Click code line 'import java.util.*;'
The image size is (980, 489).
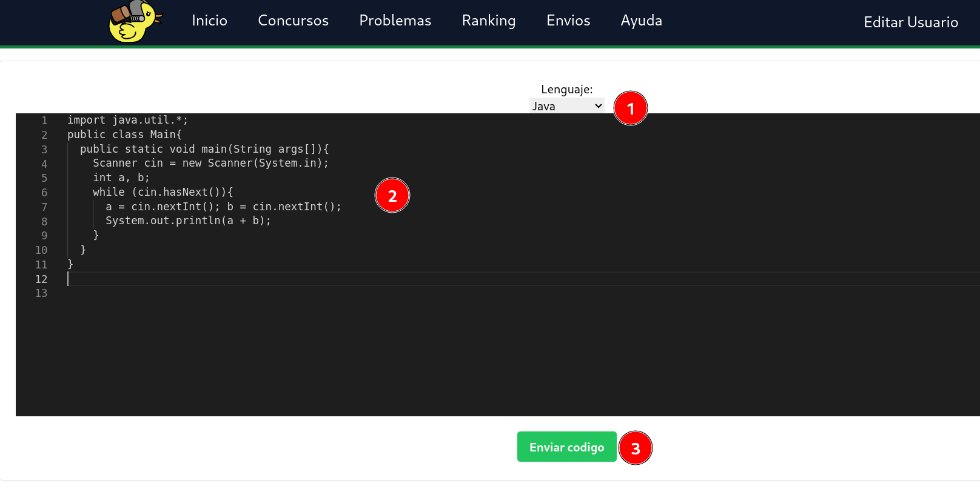(x=128, y=120)
